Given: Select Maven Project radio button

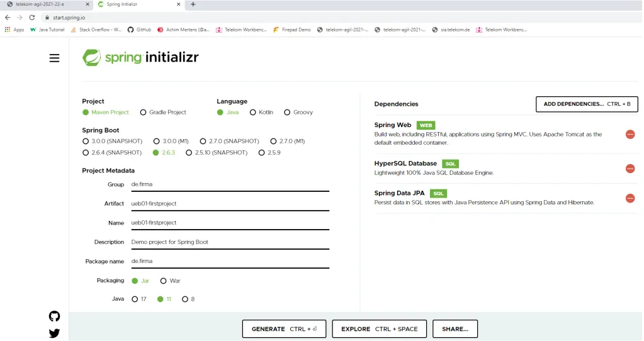Looking at the screenshot, I should pos(106,112).
